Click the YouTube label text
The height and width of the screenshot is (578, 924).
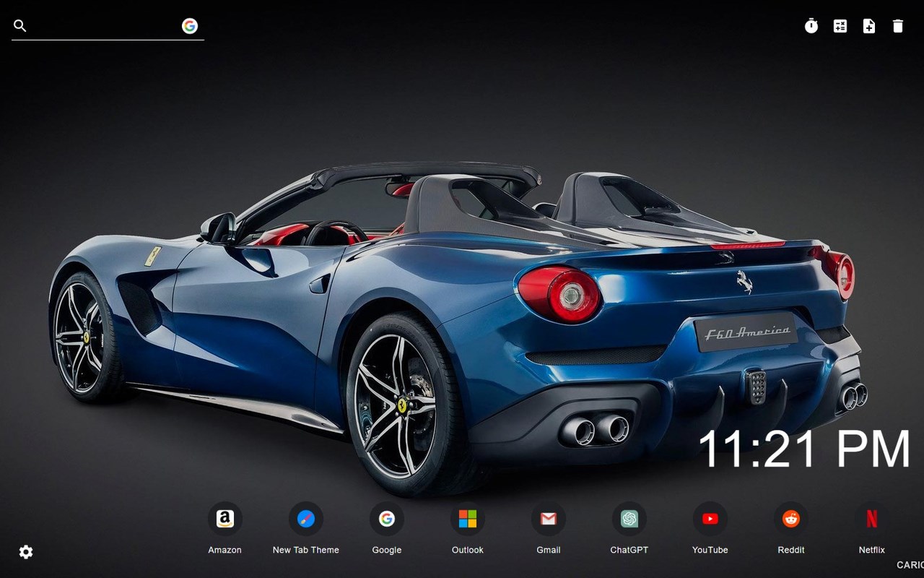point(710,550)
